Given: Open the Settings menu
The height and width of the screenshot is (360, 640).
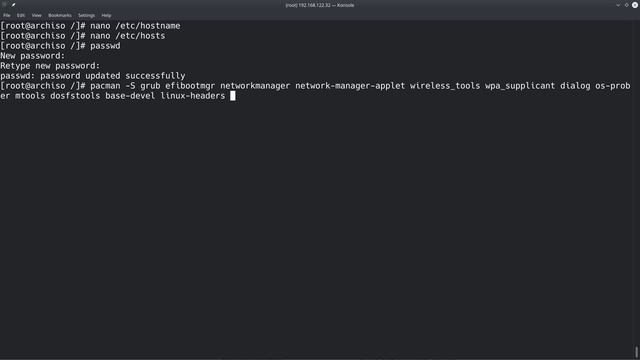Looking at the screenshot, I should pos(87,16).
